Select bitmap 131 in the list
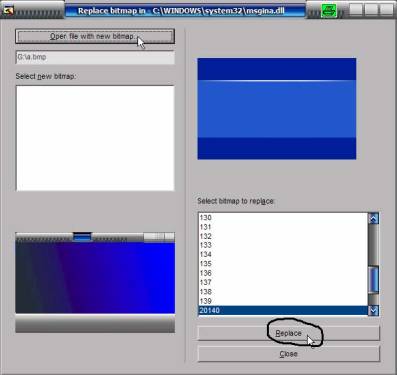Screen dimensions: 397x375 [283, 227]
